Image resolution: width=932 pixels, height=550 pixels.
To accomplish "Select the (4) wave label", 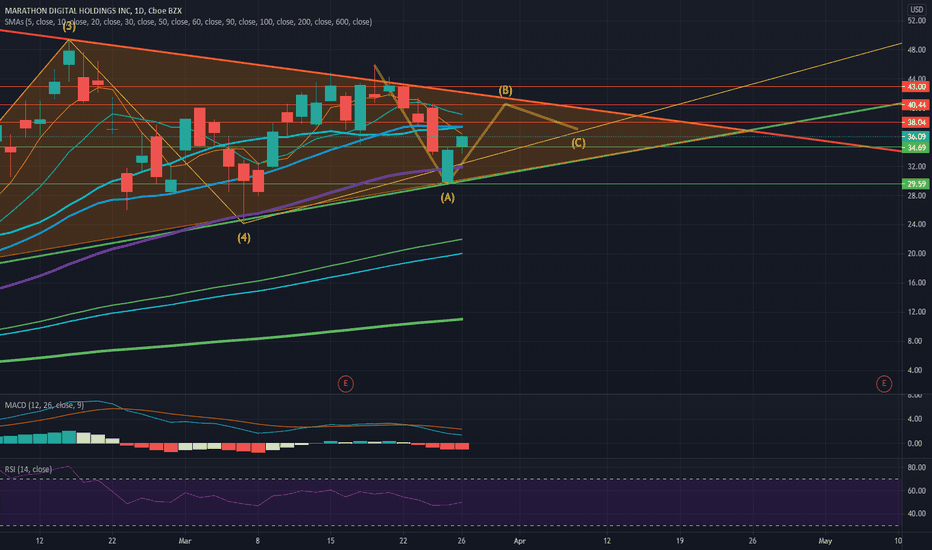I will pos(244,238).
